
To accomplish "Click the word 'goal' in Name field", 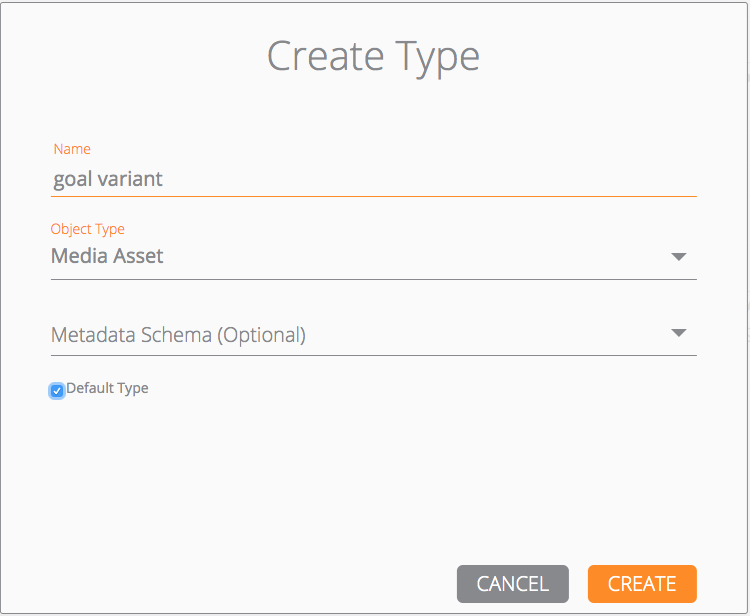I will coord(72,180).
